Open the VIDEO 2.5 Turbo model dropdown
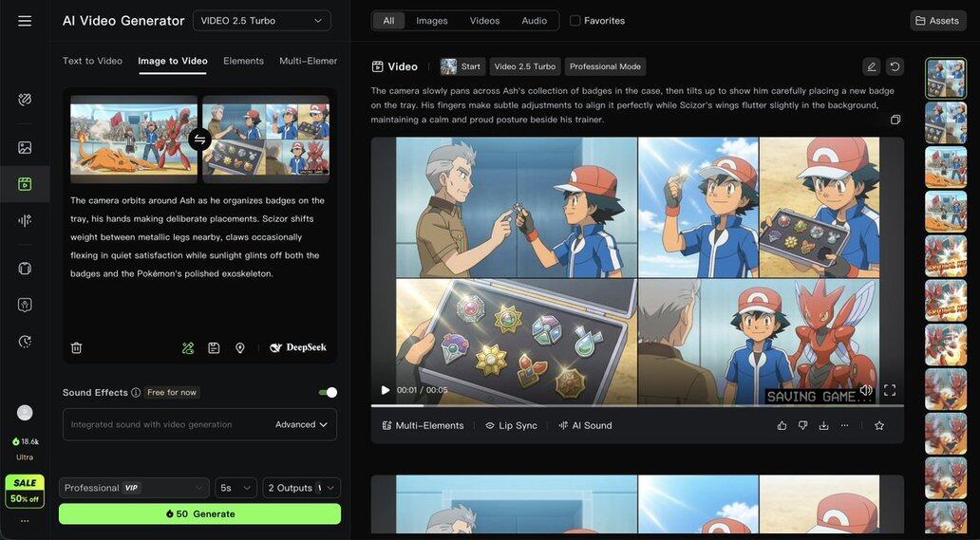This screenshot has height=540, width=980. [x=261, y=21]
